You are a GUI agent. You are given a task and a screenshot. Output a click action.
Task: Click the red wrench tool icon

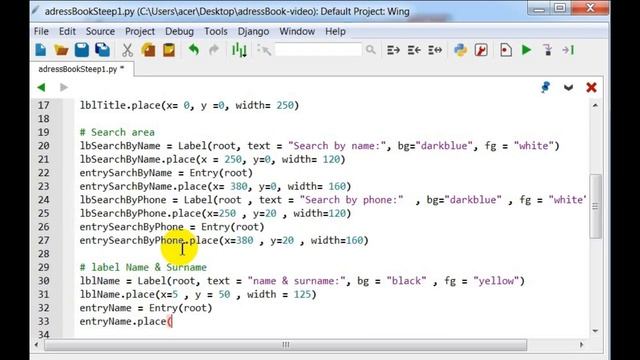coord(481,50)
